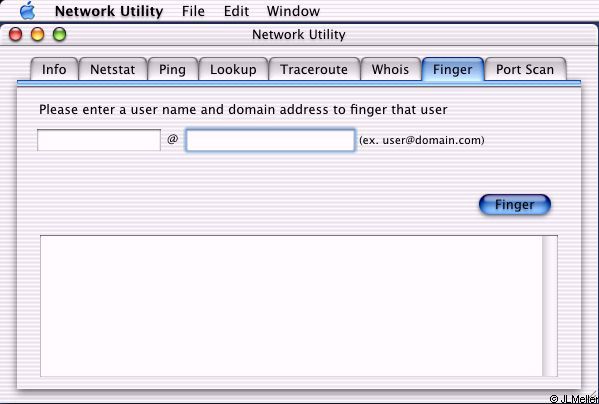The height and width of the screenshot is (404, 599).
Task: Open the File menu
Action: click(193, 11)
